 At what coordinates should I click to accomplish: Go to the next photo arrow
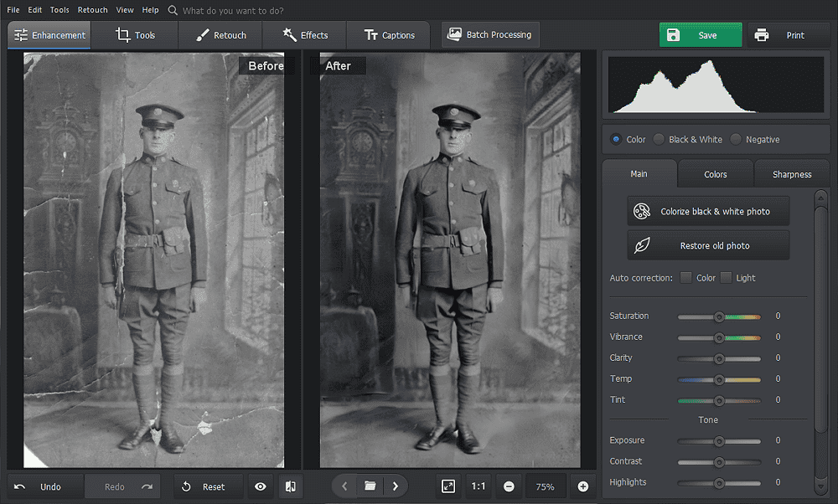click(396, 486)
